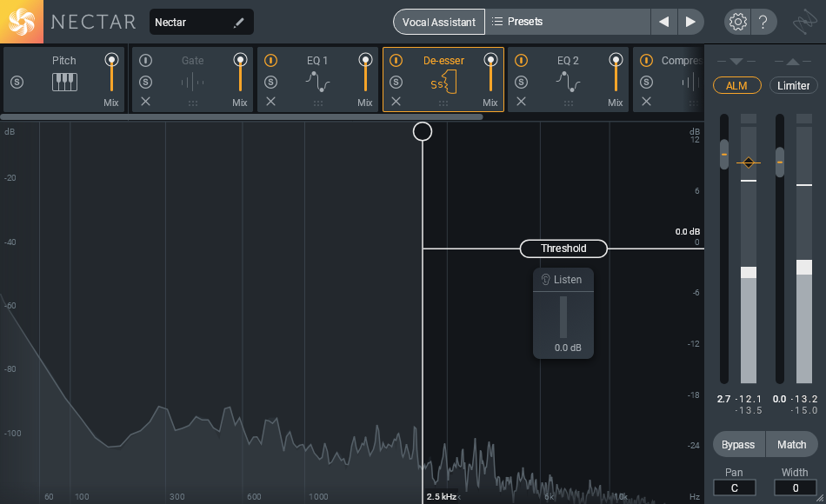Image resolution: width=826 pixels, height=504 pixels.
Task: Select the EQ 2 module title
Action: (568, 61)
